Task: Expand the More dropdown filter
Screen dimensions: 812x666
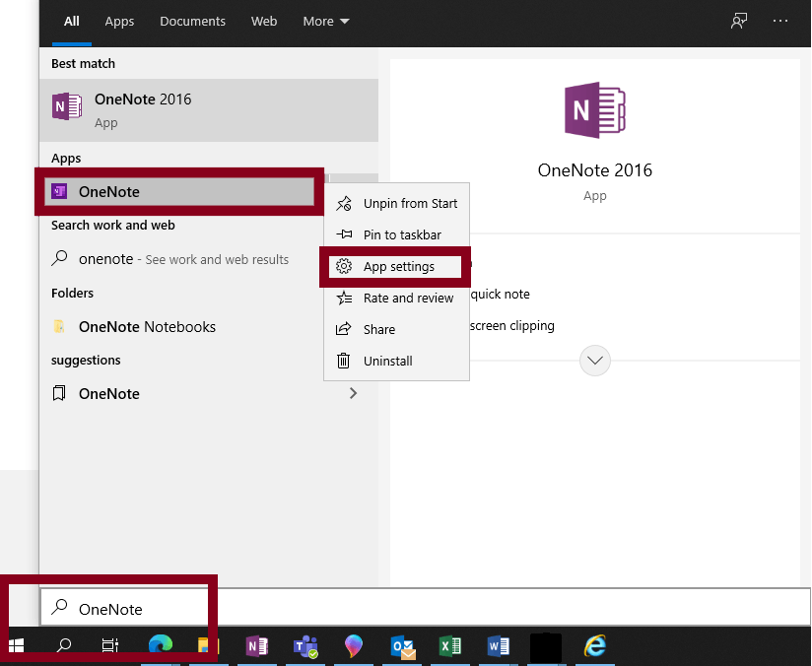Action: [x=326, y=22]
